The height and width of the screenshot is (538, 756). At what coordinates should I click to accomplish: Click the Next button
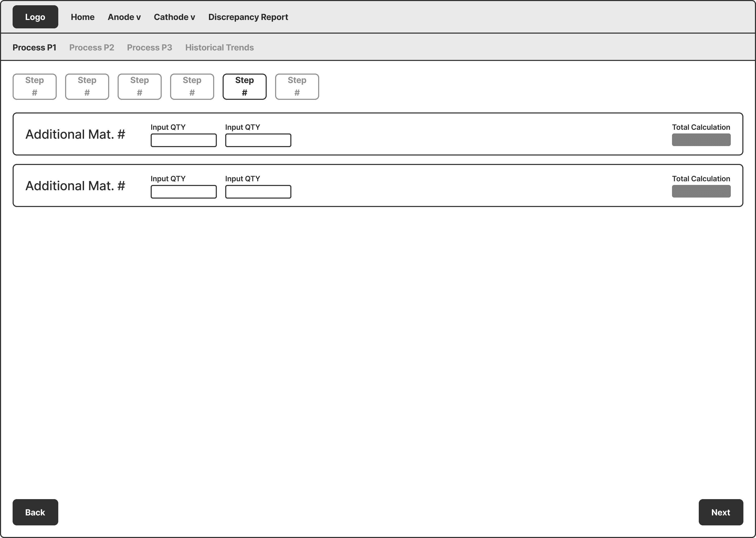point(721,512)
